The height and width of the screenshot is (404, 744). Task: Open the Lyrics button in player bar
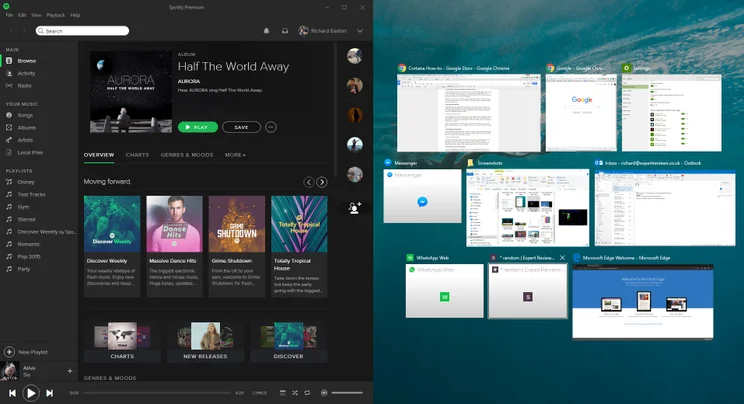click(260, 393)
